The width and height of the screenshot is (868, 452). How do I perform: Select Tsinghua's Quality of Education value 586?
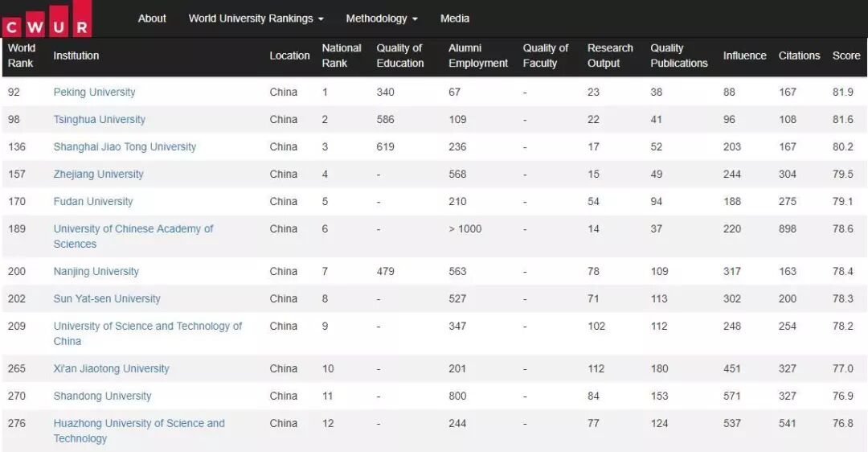tap(385, 119)
